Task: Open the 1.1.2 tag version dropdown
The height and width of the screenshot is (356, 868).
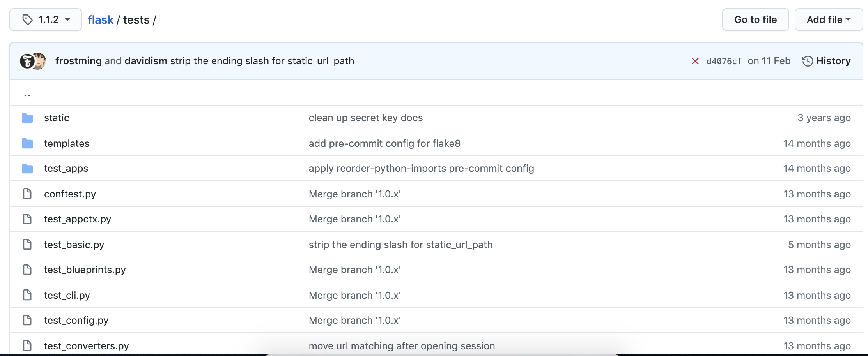Action: pos(45,19)
